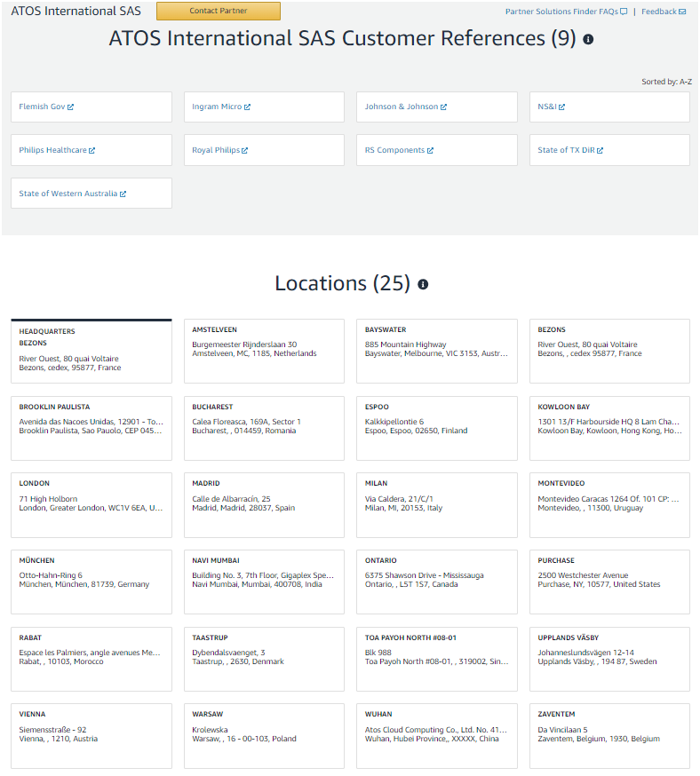The height and width of the screenshot is (776, 700).
Task: Click the Brooklin Paulista location title
Action: click(x=54, y=407)
